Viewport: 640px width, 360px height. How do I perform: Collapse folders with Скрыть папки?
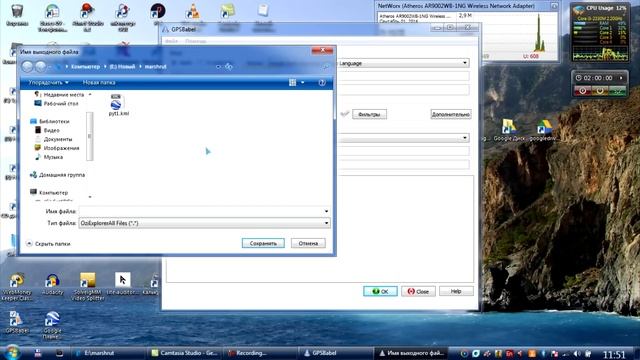pos(48,244)
